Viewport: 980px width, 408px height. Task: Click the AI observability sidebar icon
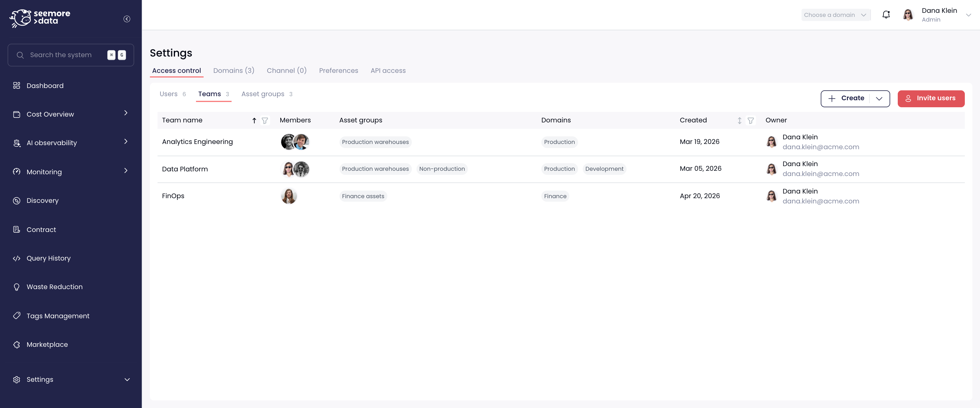(16, 143)
